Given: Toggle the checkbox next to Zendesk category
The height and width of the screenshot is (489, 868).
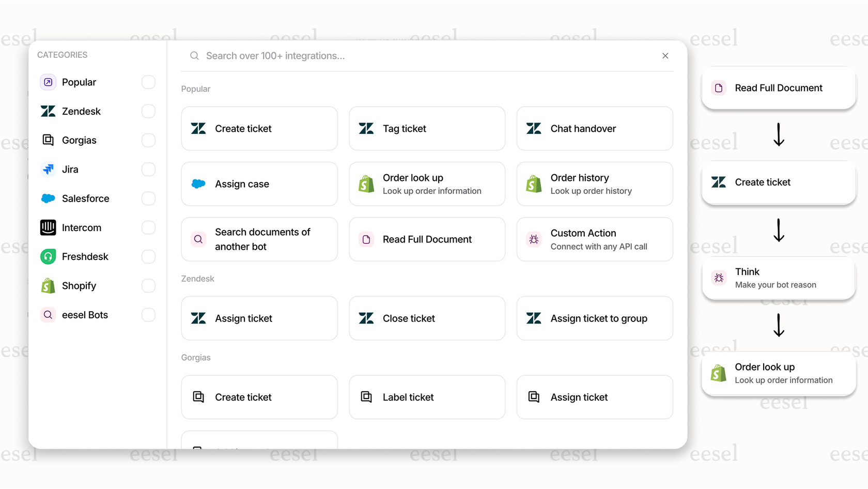Looking at the screenshot, I should point(148,111).
